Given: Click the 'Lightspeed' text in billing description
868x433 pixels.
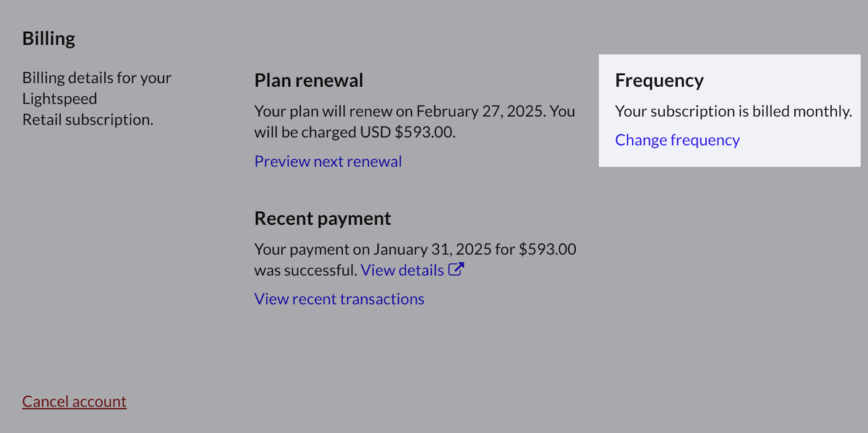Looking at the screenshot, I should [59, 98].
